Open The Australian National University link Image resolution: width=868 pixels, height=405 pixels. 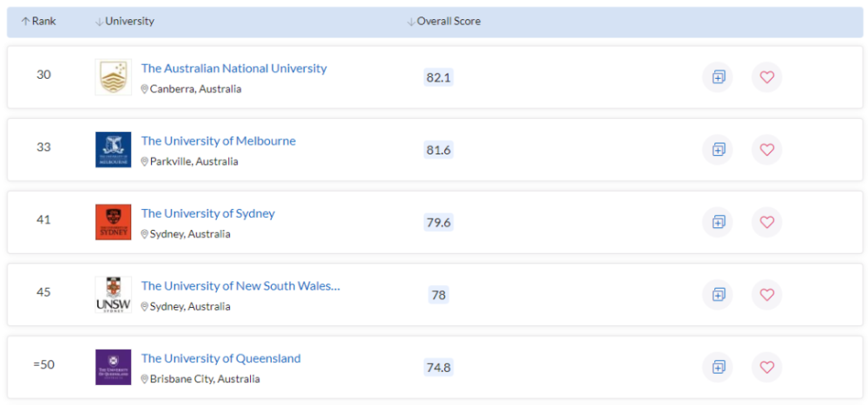click(233, 69)
